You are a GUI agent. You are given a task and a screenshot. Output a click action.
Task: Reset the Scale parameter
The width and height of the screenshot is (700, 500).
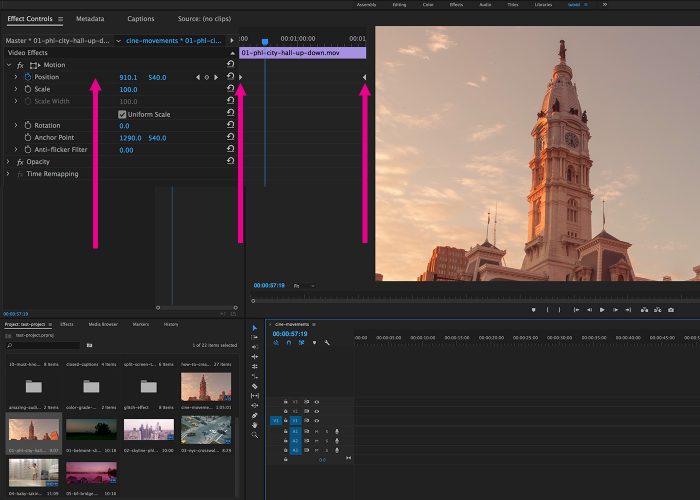pos(230,88)
